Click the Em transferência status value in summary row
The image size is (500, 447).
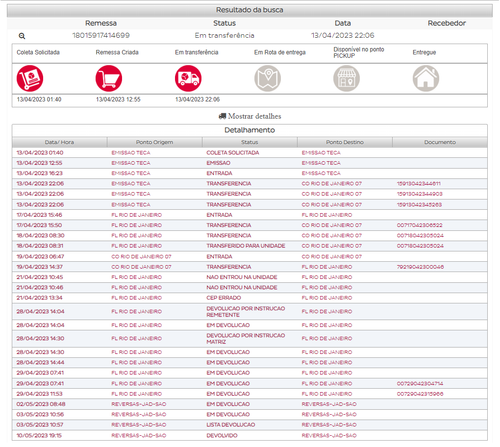click(x=225, y=35)
